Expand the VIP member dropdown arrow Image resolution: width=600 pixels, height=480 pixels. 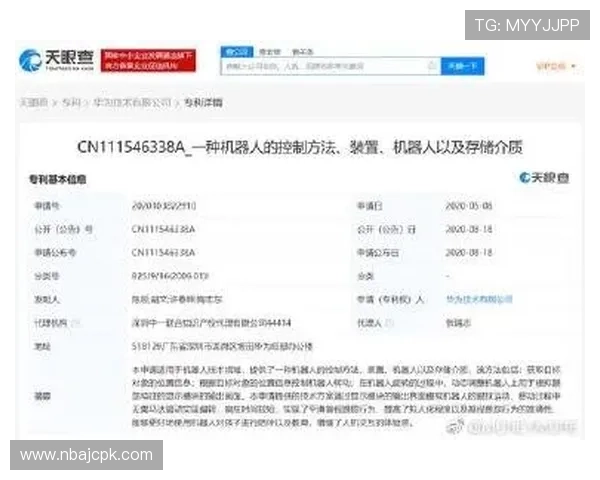pos(573,66)
